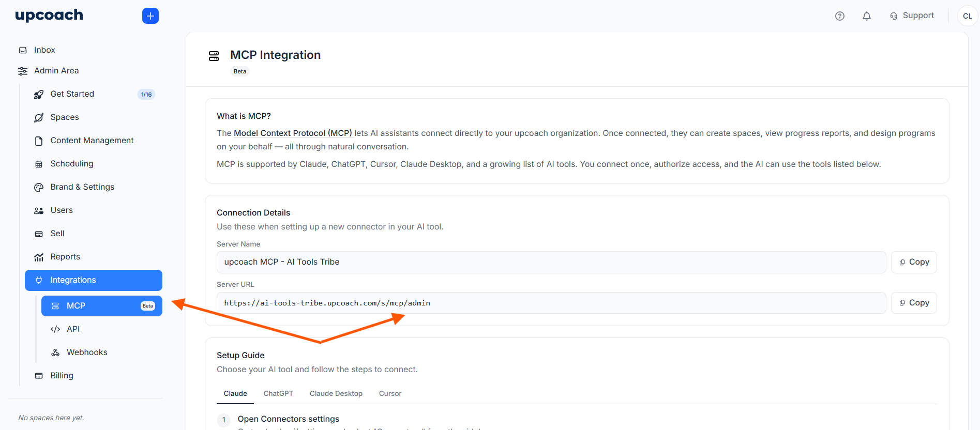Viewport: 980px width, 430px height.
Task: Switch to Claude Desktop tab
Action: coord(336,394)
